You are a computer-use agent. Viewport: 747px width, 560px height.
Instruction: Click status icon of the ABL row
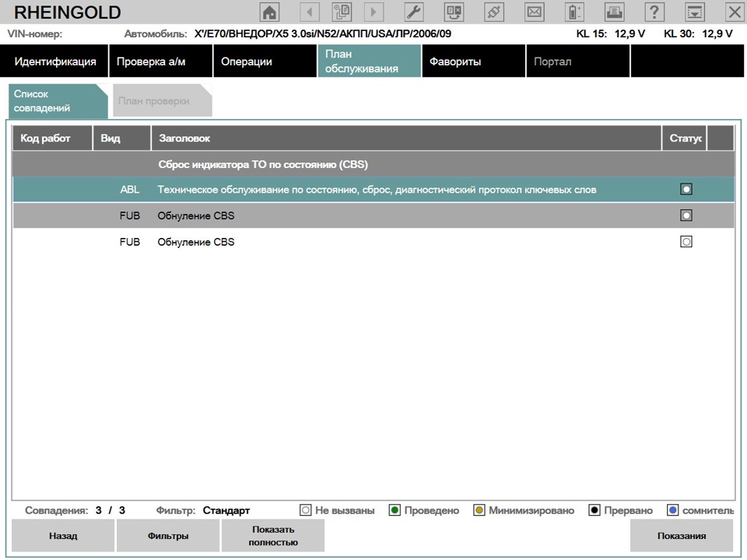[x=686, y=190]
